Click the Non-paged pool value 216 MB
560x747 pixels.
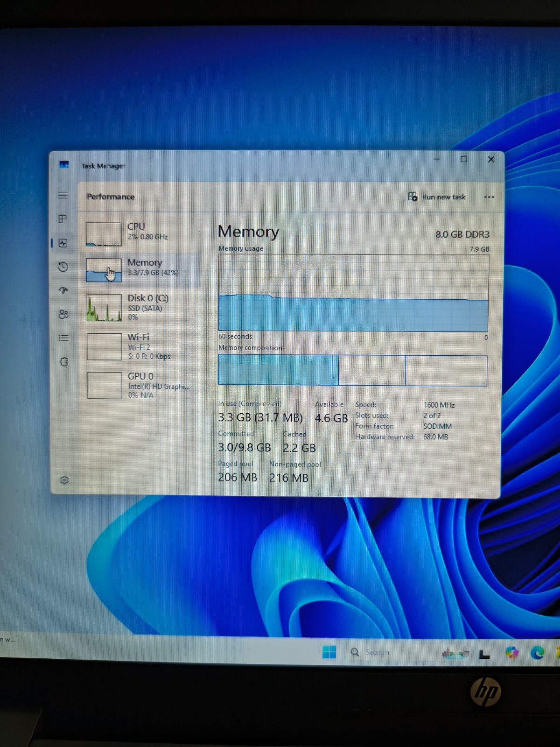[x=289, y=478]
